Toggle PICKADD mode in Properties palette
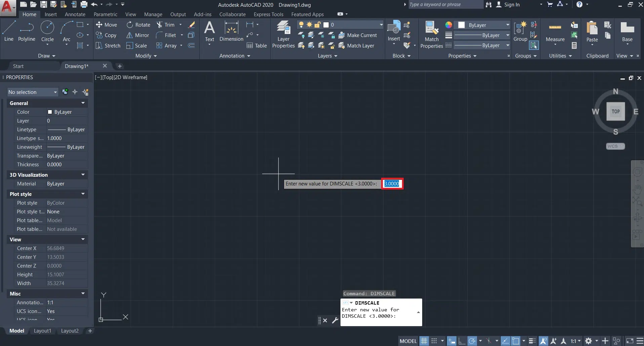The height and width of the screenshot is (346, 644). (65, 92)
